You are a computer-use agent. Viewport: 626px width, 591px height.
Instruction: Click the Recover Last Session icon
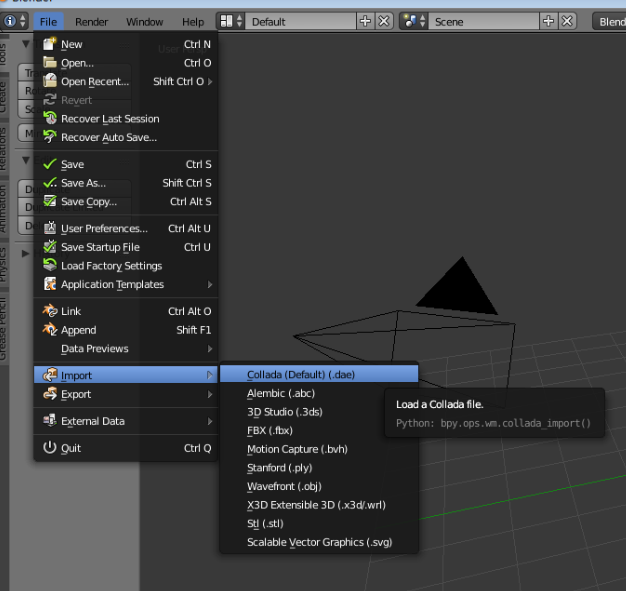pyautogui.click(x=50, y=118)
